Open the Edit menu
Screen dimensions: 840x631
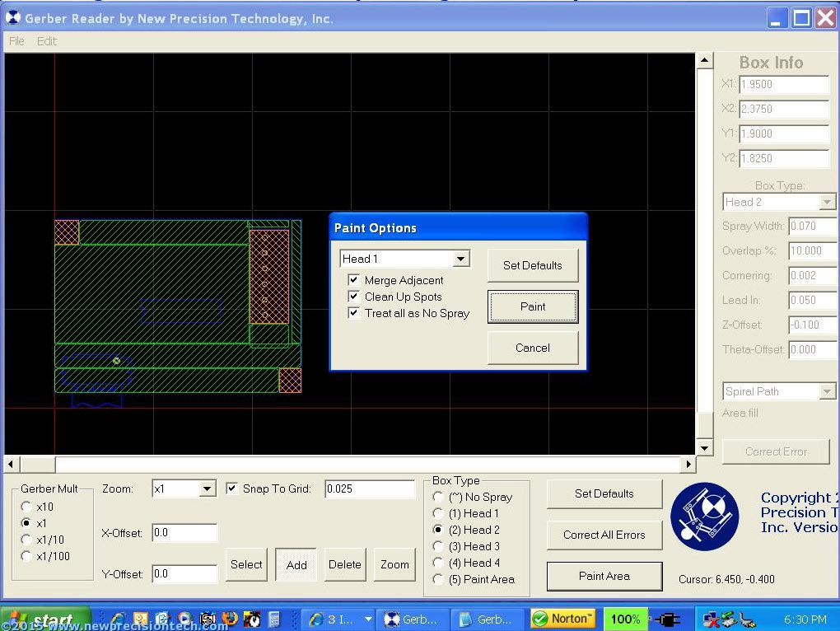[47, 40]
